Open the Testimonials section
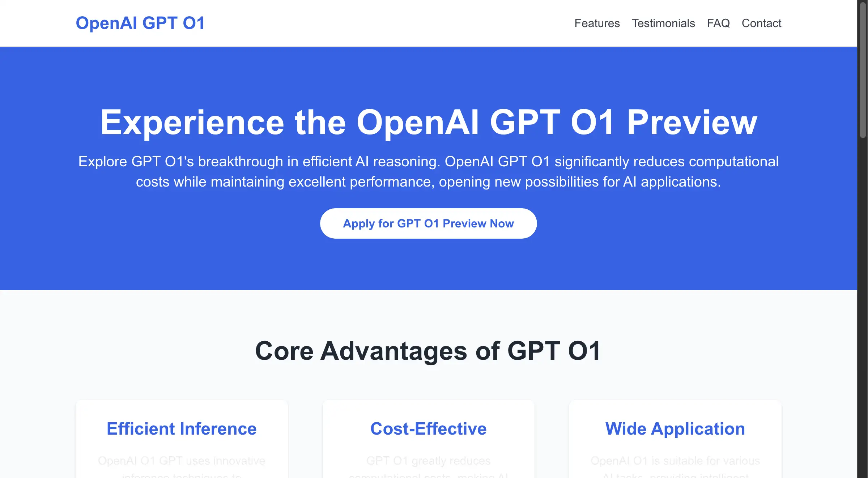 (663, 23)
